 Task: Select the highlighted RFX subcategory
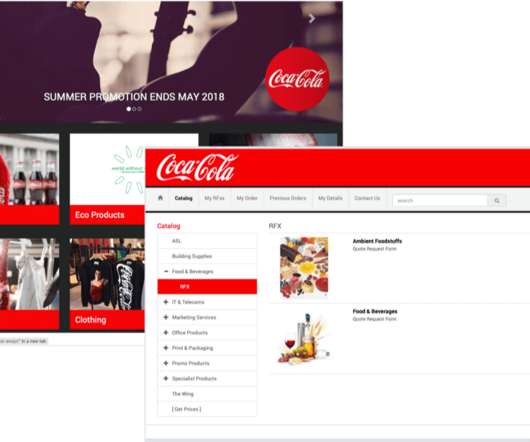[207, 287]
